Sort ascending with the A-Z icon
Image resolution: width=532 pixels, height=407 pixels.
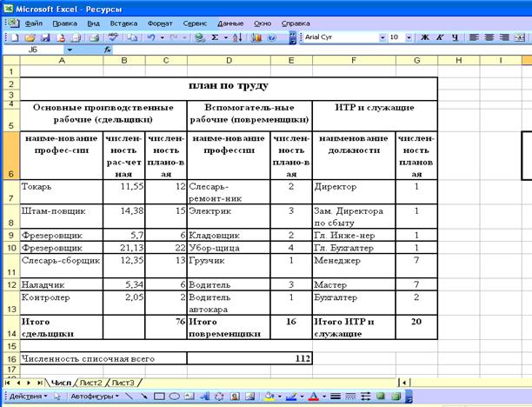pos(237,37)
